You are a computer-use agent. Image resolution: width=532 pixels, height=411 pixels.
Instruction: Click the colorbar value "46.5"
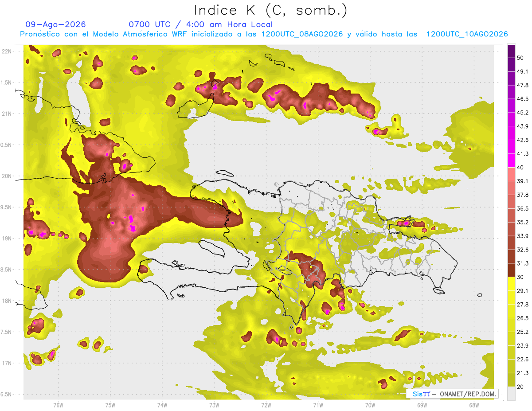[523, 99]
